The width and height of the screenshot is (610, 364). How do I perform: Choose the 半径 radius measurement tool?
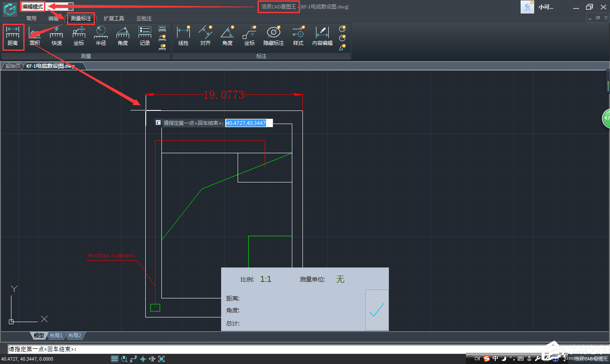pyautogui.click(x=101, y=36)
